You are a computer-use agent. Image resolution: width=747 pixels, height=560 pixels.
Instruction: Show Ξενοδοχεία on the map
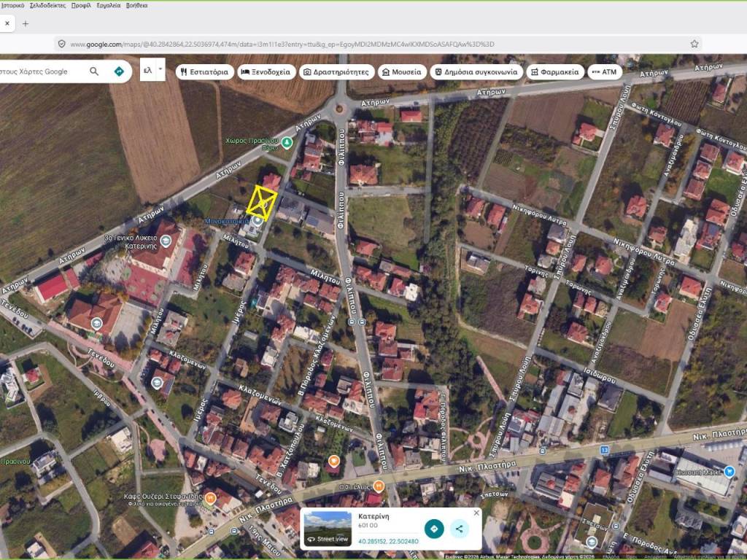(x=267, y=72)
